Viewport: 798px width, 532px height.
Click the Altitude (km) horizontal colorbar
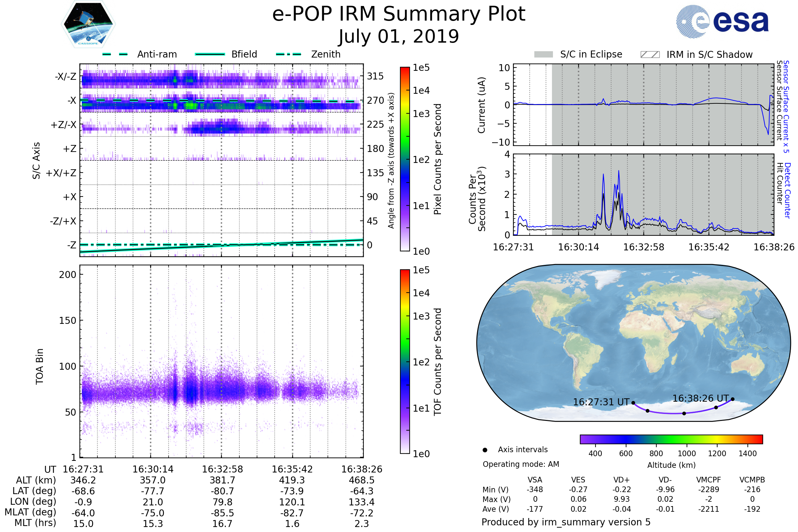tap(671, 439)
